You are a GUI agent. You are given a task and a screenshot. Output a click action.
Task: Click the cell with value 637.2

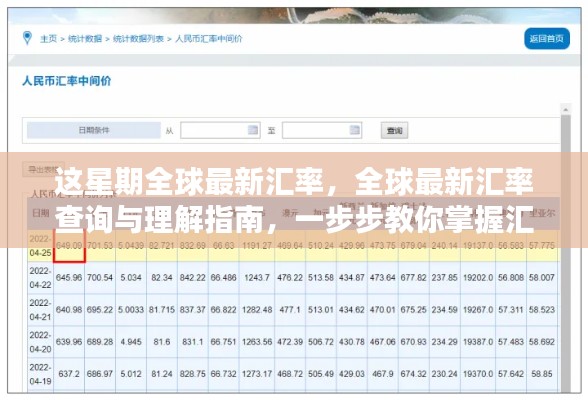coord(69,374)
